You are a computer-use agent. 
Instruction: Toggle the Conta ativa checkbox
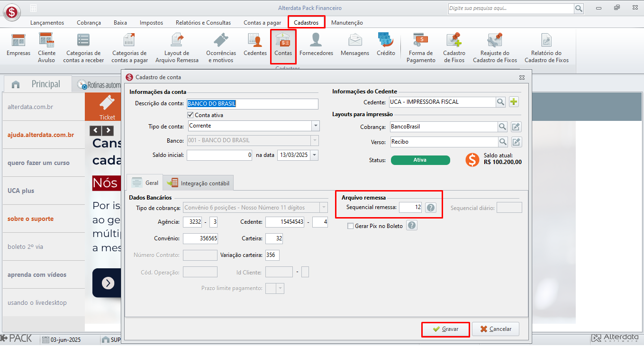click(190, 115)
